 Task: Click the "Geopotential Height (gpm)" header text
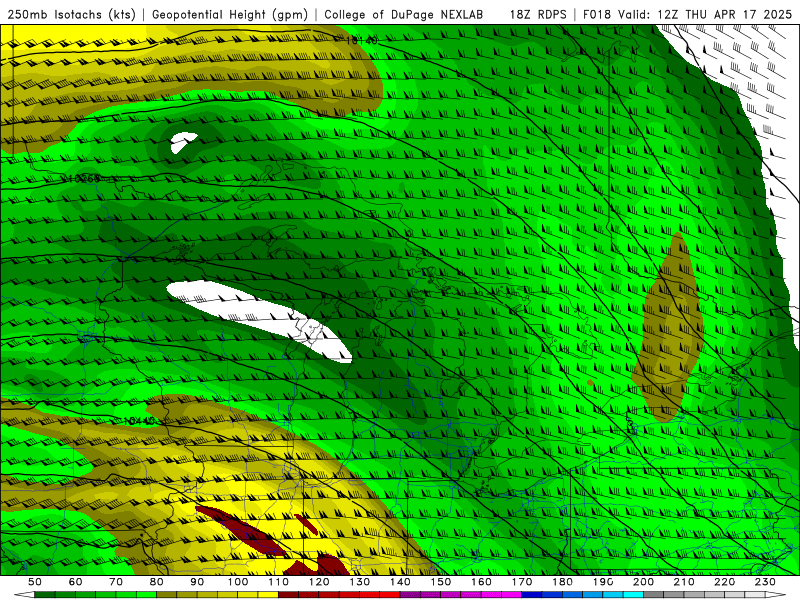tap(230, 14)
